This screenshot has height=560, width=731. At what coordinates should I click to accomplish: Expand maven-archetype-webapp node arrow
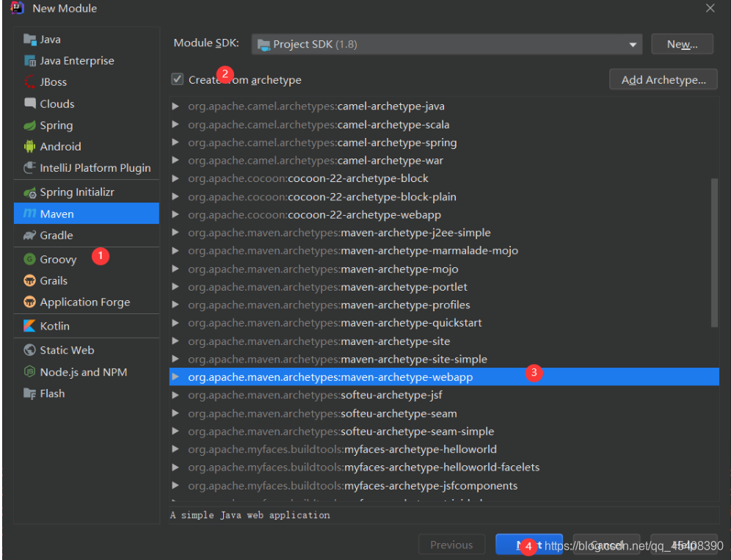point(175,377)
